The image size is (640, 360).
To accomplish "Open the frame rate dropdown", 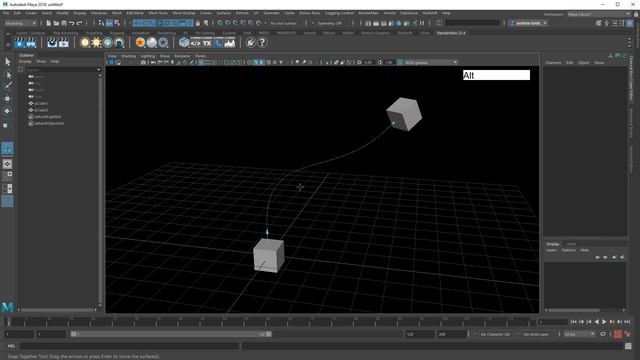I will (x=579, y=334).
